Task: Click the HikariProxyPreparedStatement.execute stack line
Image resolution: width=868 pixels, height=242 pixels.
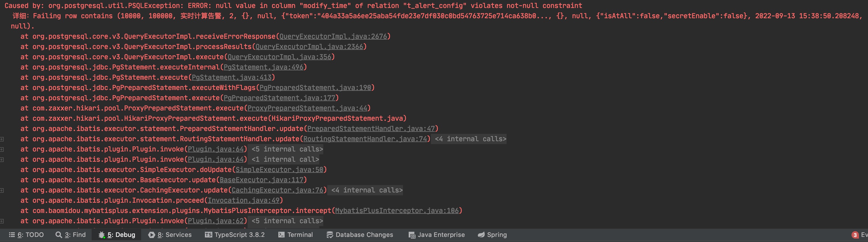Action: coord(214,118)
